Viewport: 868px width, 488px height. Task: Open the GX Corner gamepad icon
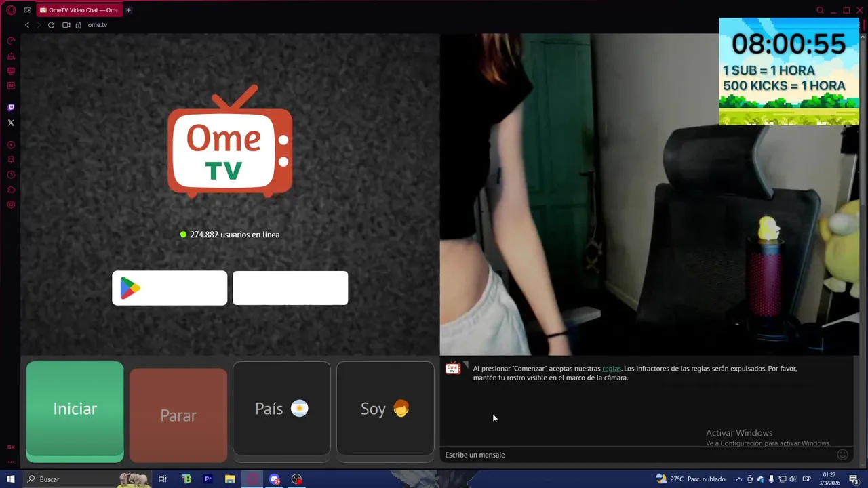28,10
